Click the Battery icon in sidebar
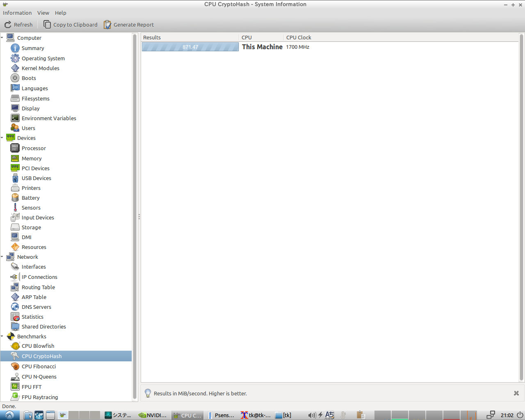 point(15,198)
